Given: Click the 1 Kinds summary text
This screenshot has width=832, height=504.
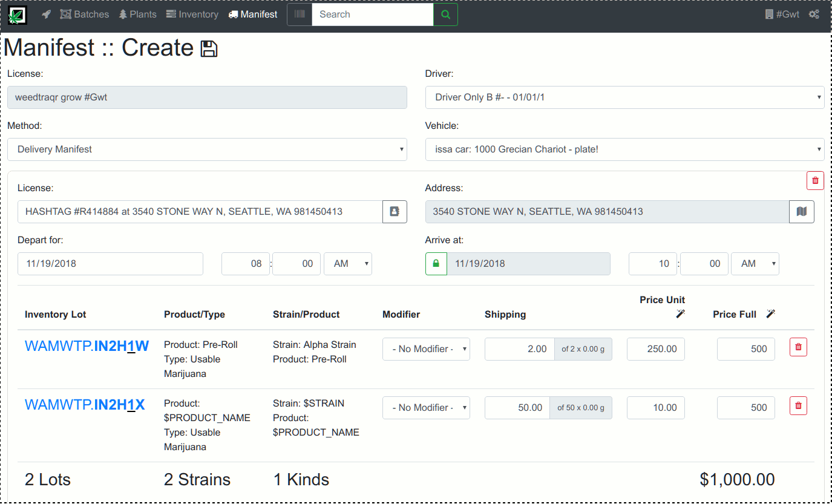Looking at the screenshot, I should pyautogui.click(x=301, y=480).
